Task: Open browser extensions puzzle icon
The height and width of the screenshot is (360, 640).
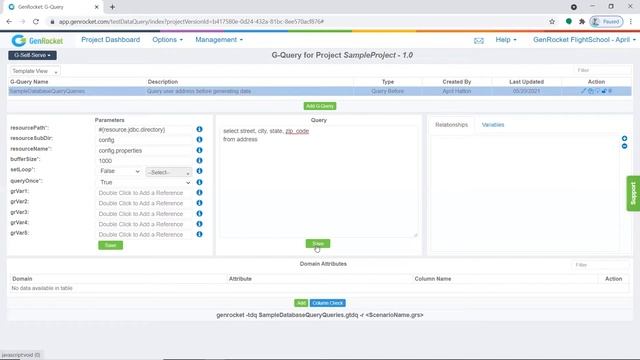Action: click(x=582, y=22)
